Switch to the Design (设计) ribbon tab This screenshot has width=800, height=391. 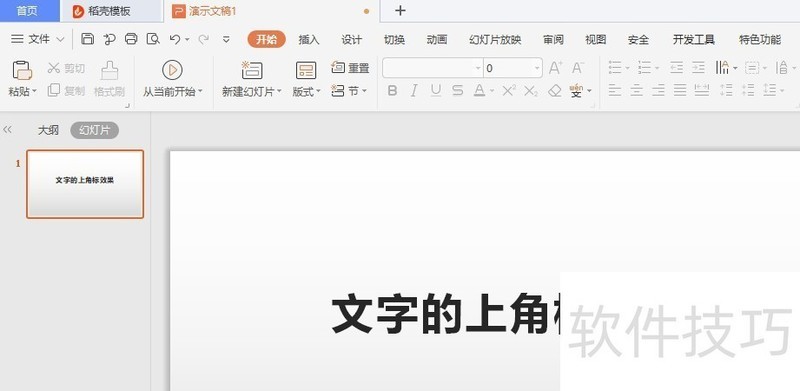click(352, 40)
